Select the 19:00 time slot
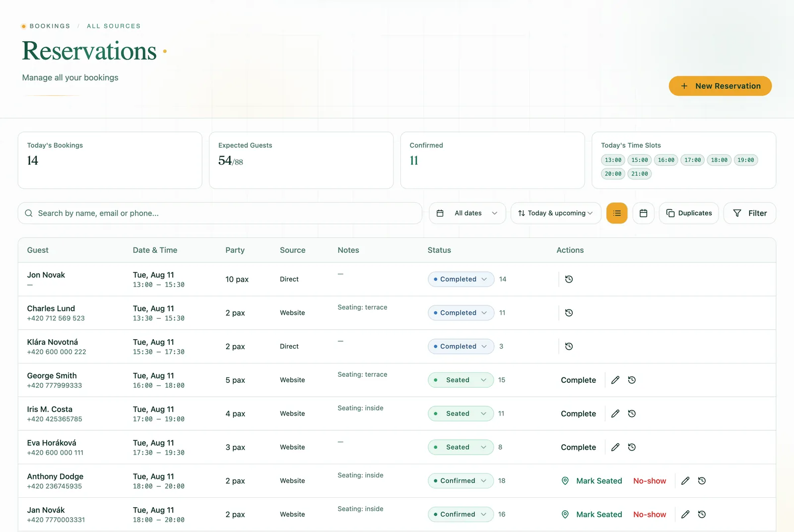Screen dimensions: 794x532 point(745,160)
